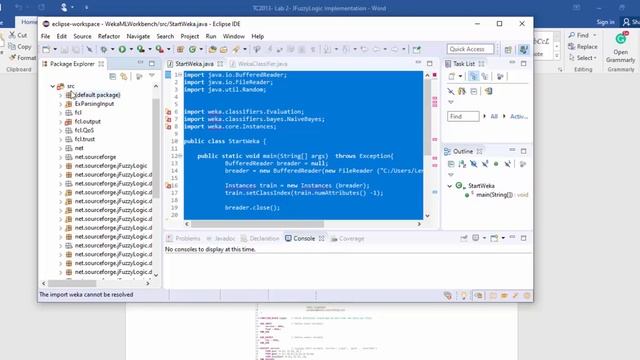Click the Open Perspective icon beside Quick Access
This screenshot has width=640, height=360.
coord(508,50)
